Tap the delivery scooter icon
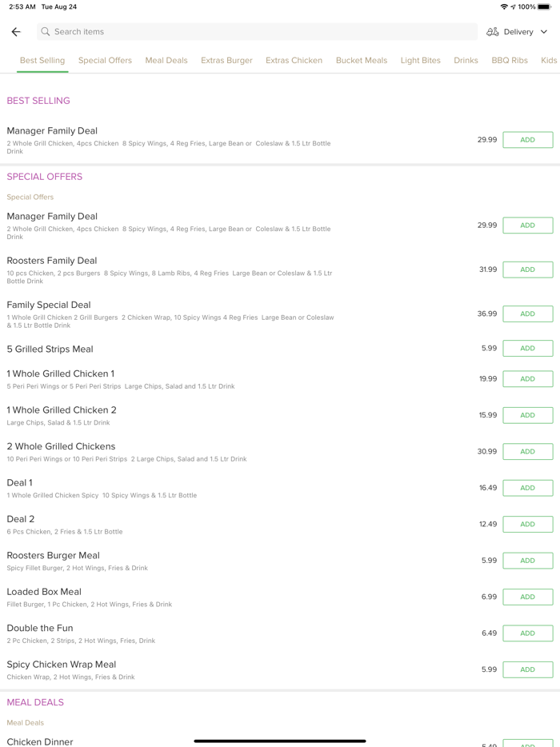The width and height of the screenshot is (560, 747). coord(493,32)
